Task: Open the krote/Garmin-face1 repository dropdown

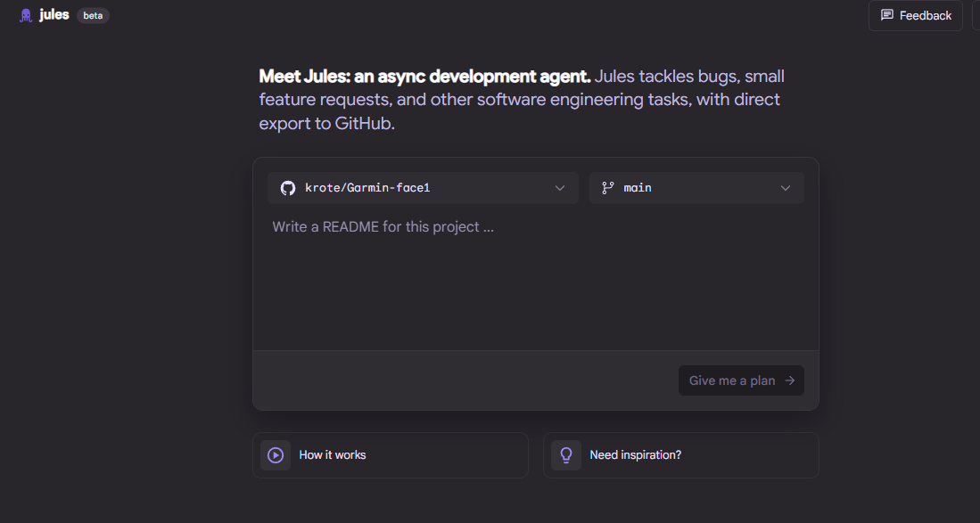Action: pos(424,188)
